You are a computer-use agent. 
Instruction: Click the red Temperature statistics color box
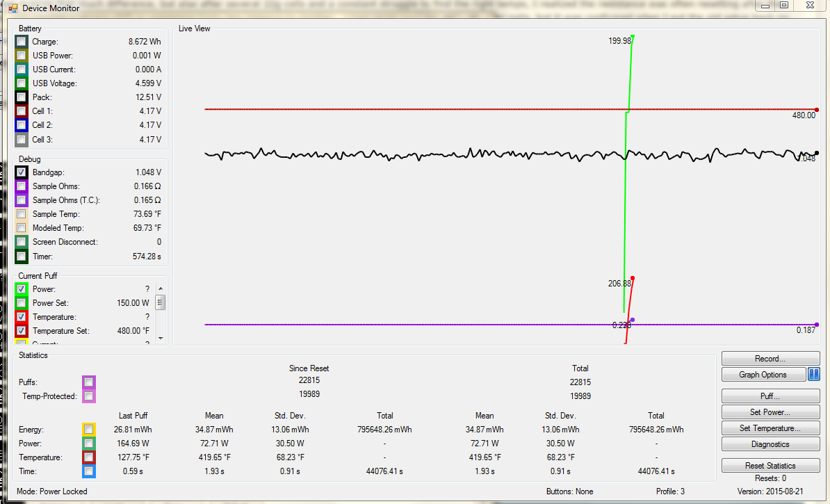[x=88, y=457]
